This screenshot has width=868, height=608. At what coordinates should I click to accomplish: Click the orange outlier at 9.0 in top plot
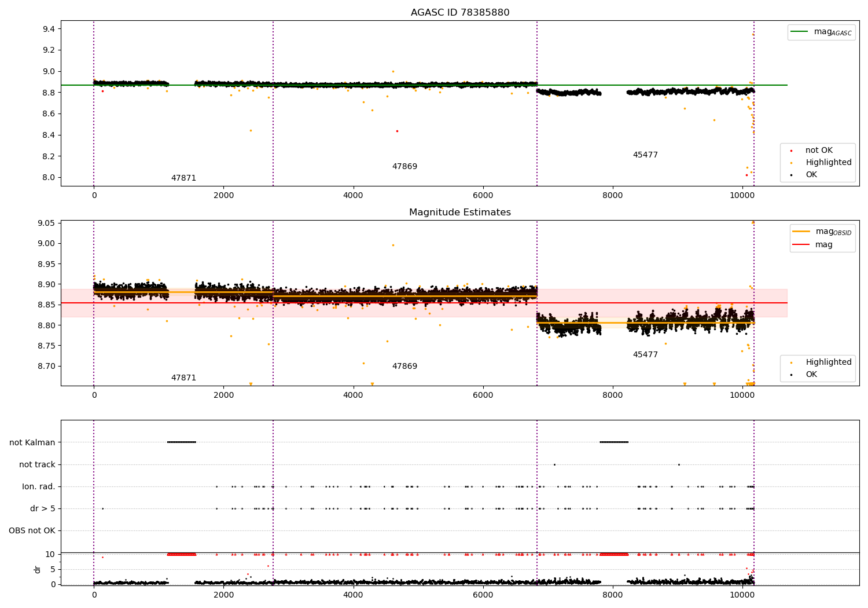[393, 71]
